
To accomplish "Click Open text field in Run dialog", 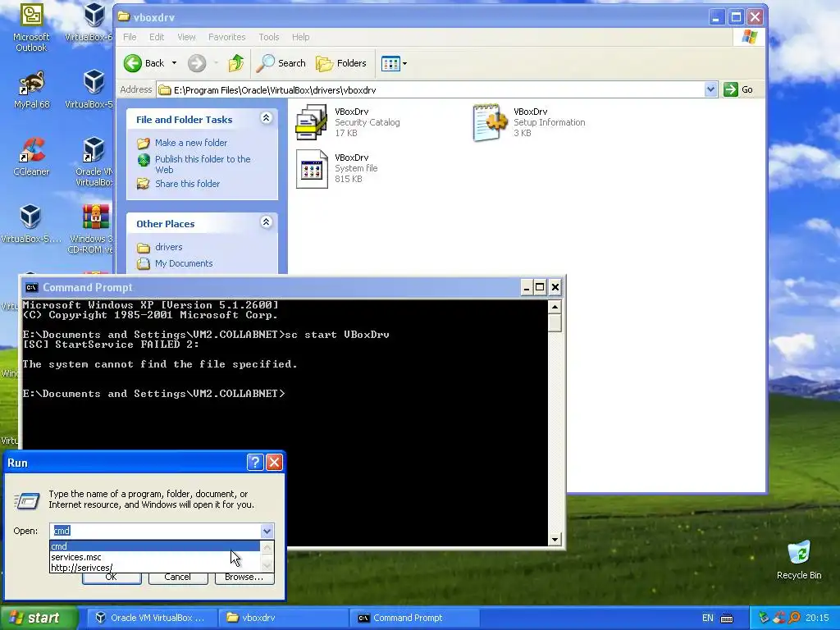I will click(x=155, y=531).
